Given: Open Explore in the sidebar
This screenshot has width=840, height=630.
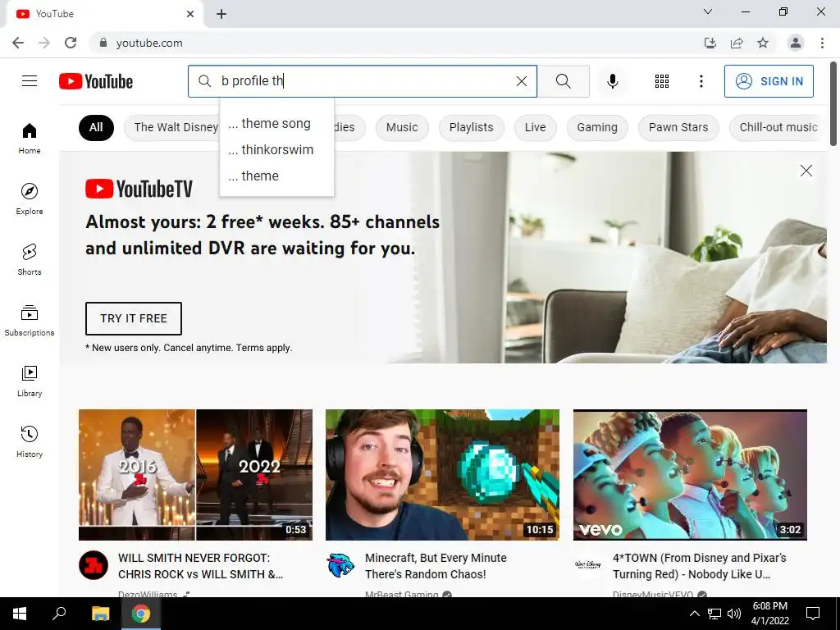Looking at the screenshot, I should coord(30,199).
